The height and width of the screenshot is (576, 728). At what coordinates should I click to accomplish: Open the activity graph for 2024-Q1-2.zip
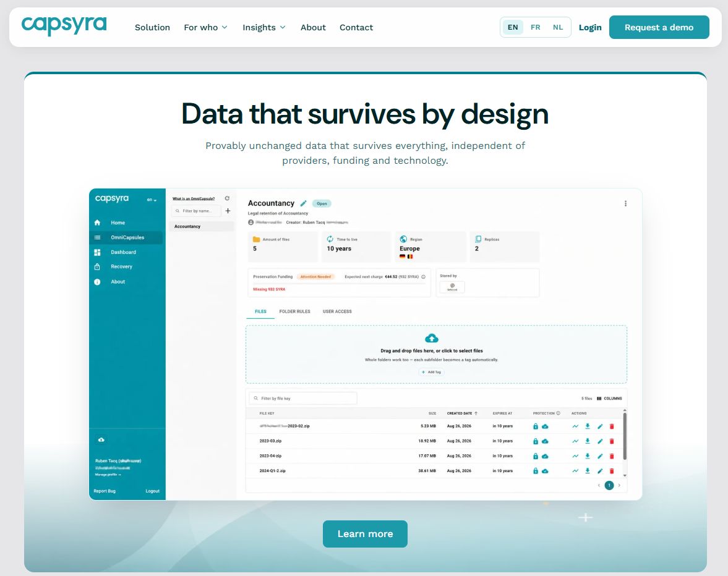pyautogui.click(x=575, y=471)
